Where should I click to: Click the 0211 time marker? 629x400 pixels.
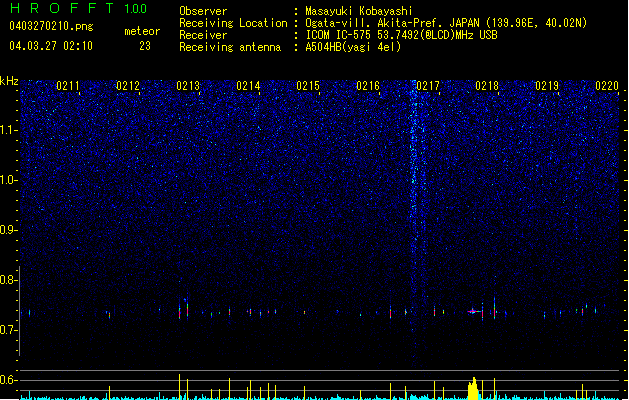68,86
